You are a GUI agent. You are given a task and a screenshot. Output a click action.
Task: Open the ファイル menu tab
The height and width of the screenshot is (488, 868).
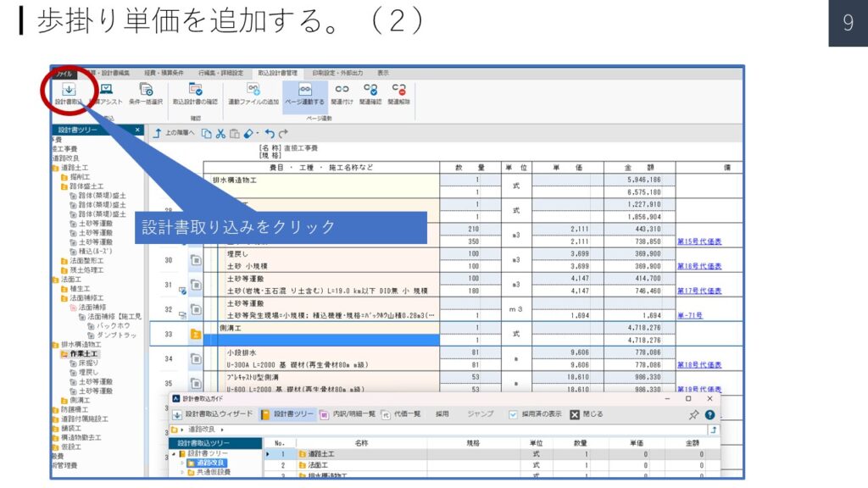pyautogui.click(x=64, y=73)
